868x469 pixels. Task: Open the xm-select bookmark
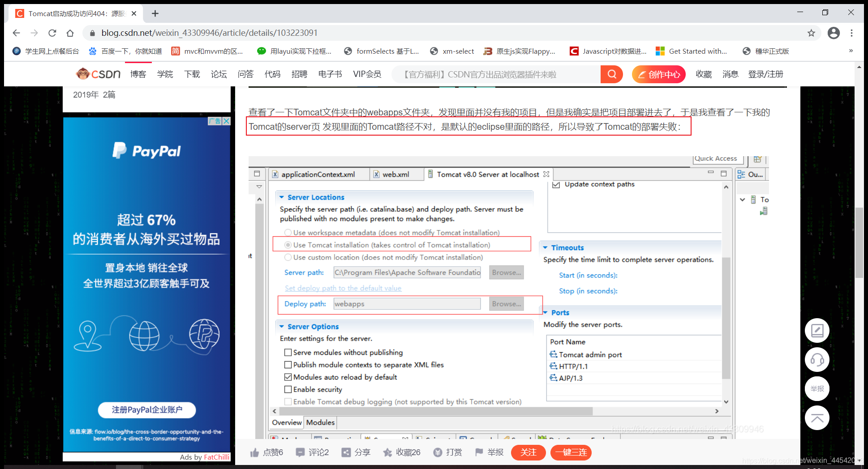tap(451, 51)
